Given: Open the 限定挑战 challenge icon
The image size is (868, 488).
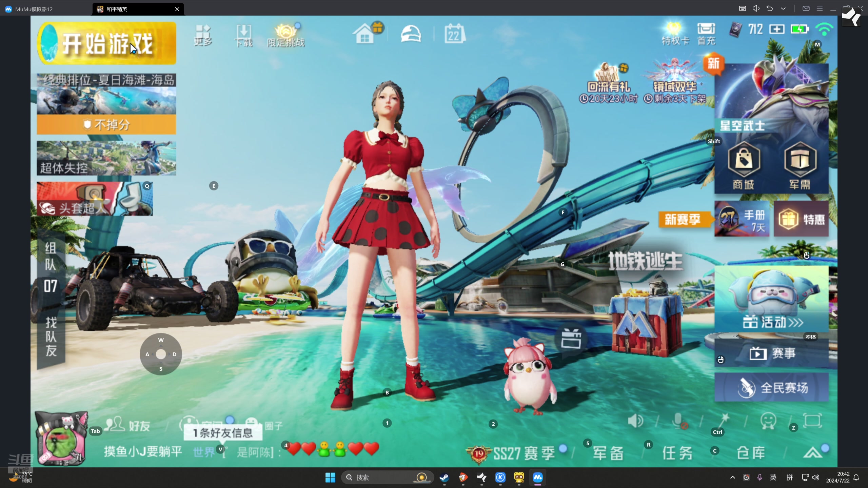Looking at the screenshot, I should point(285,35).
